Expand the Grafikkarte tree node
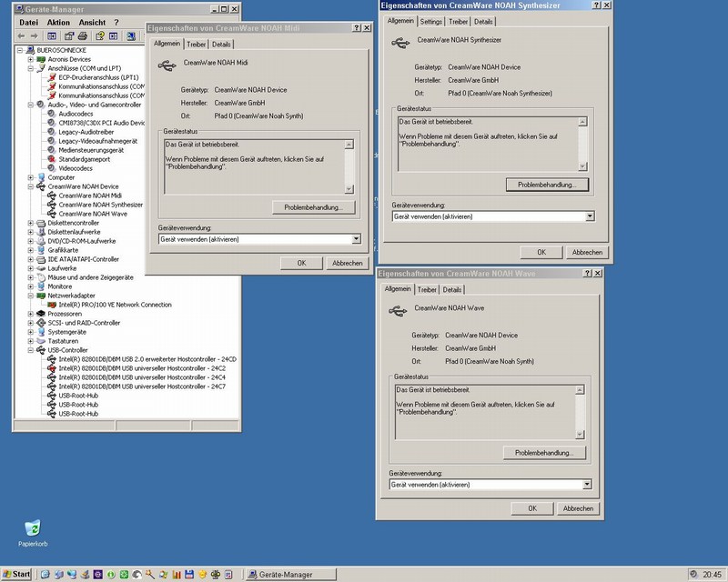728x582 pixels. click(30, 250)
